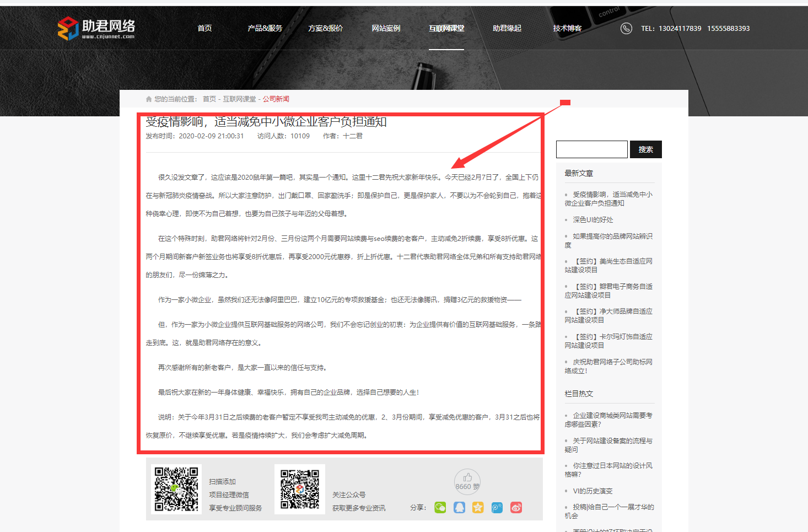Share to Qzone with the star icon
The width and height of the screenshot is (808, 532).
click(478, 507)
